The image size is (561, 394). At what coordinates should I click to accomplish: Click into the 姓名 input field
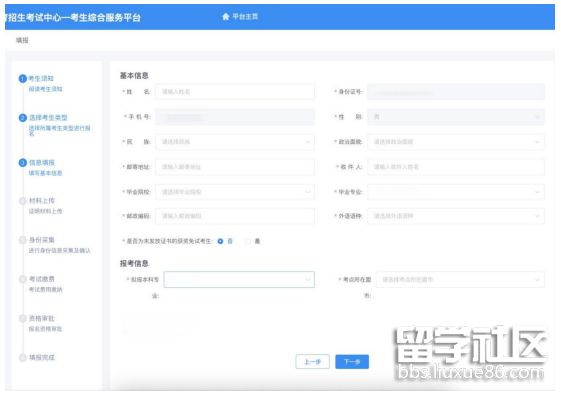(235, 92)
